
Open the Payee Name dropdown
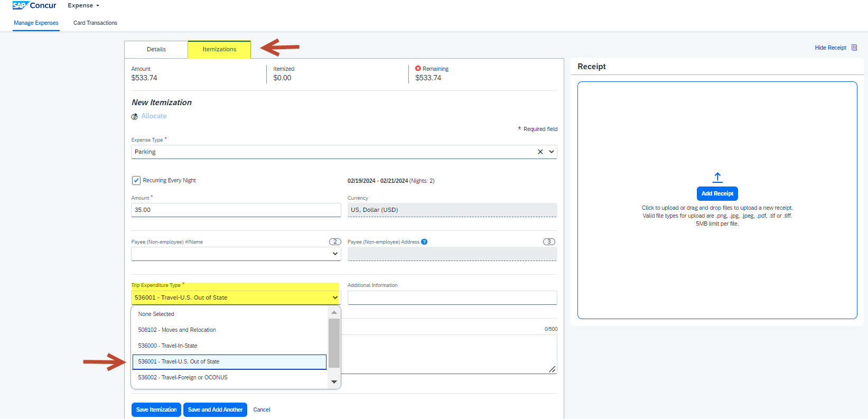pyautogui.click(x=335, y=254)
